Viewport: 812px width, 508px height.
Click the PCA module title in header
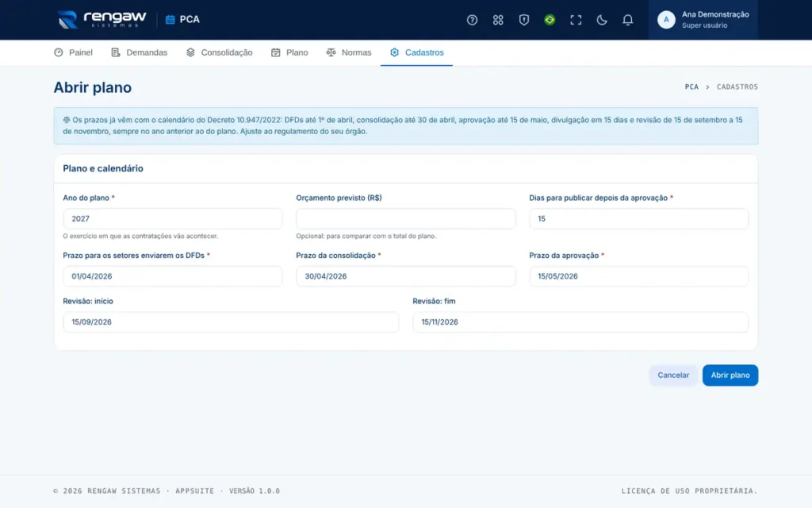click(190, 20)
